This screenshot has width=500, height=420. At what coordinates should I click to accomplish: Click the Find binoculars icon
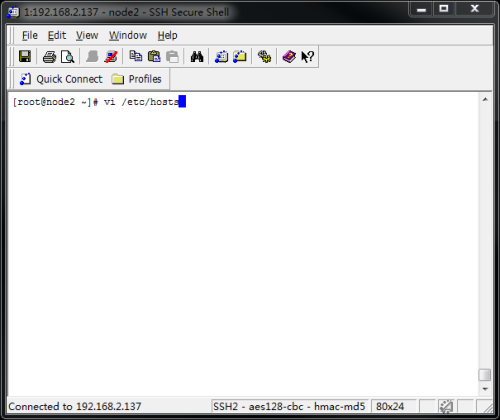pos(197,56)
